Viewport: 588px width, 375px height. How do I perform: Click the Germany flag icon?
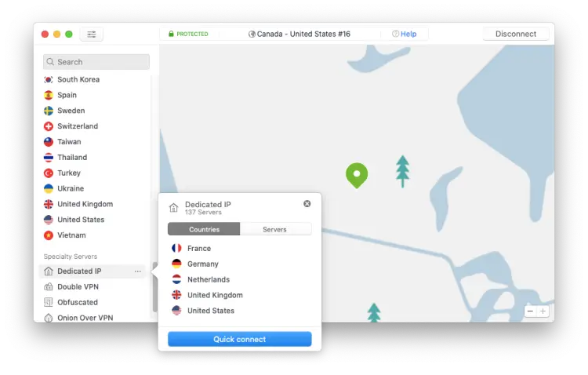pos(176,264)
